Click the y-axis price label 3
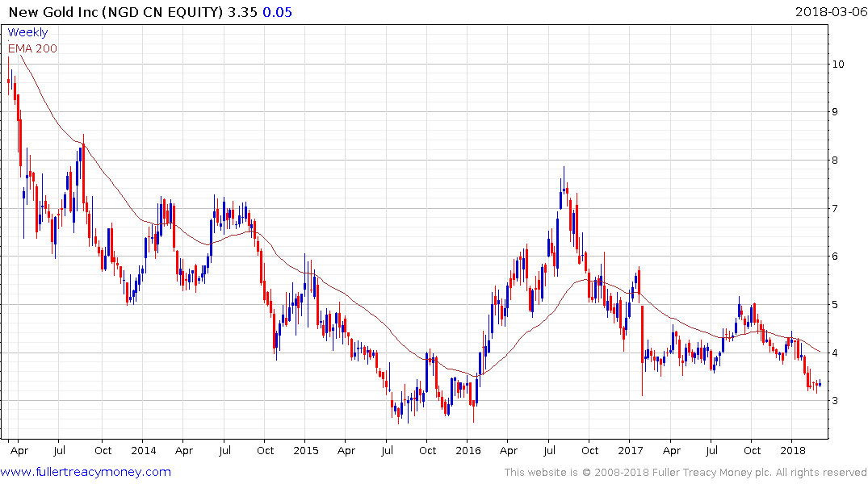The height and width of the screenshot is (484, 868). point(835,400)
